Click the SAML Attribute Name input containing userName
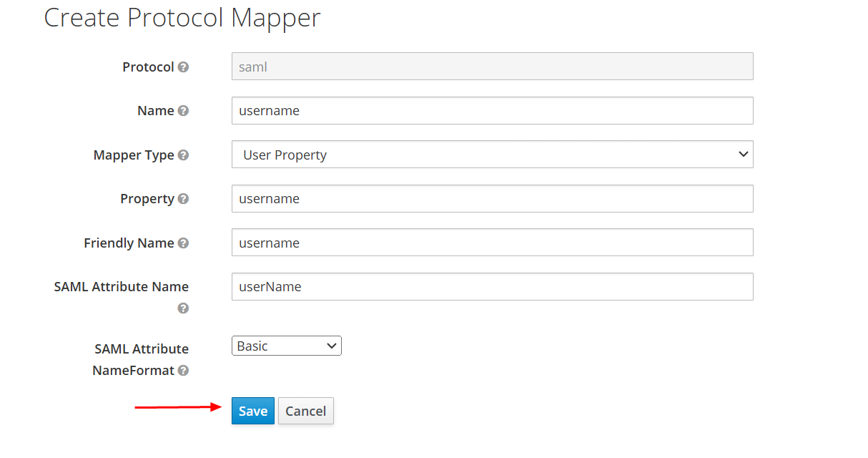Image resolution: width=868 pixels, height=458 pixels. pyautogui.click(x=492, y=287)
